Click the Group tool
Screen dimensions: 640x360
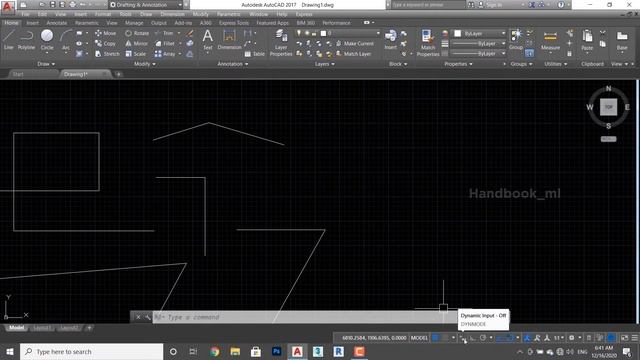point(516,40)
